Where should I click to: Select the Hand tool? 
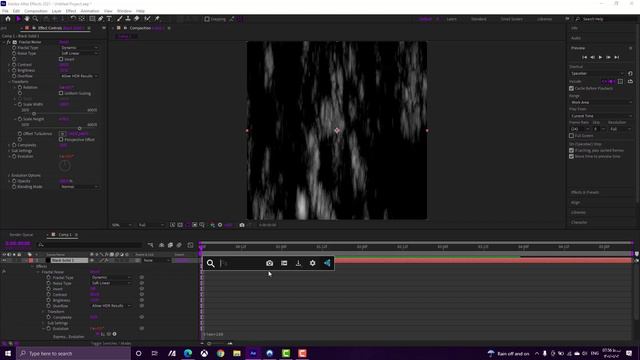(x=27, y=19)
